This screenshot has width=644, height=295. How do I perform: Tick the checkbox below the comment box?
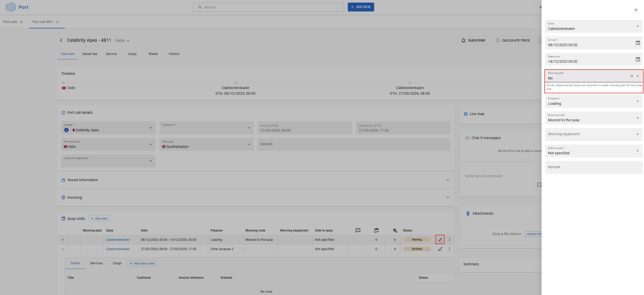pos(539,185)
